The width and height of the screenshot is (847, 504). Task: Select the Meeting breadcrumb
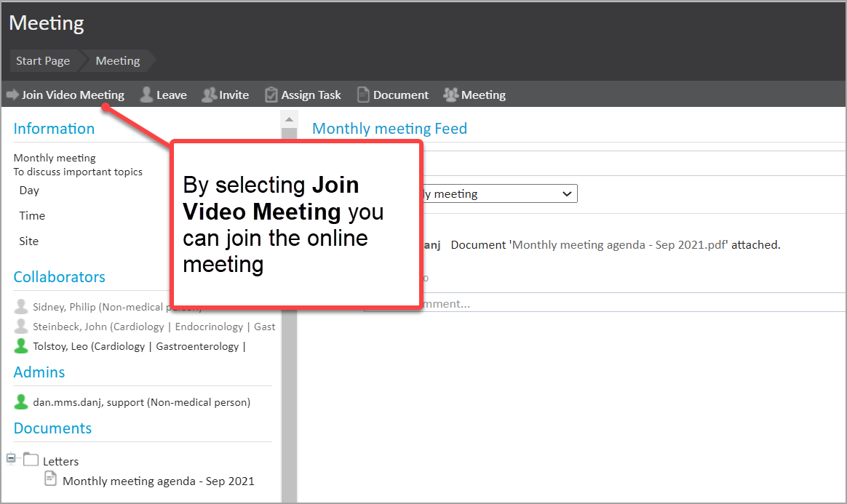(118, 61)
